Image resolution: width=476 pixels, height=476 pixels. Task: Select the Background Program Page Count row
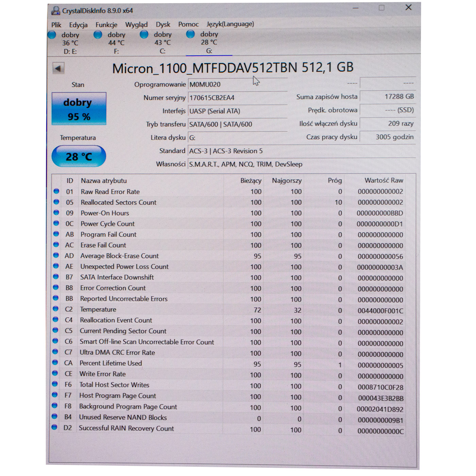(x=228, y=407)
